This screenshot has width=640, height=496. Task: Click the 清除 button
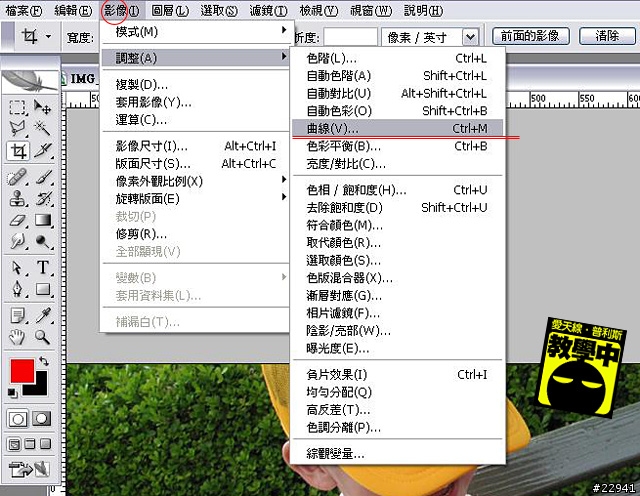pyautogui.click(x=607, y=36)
